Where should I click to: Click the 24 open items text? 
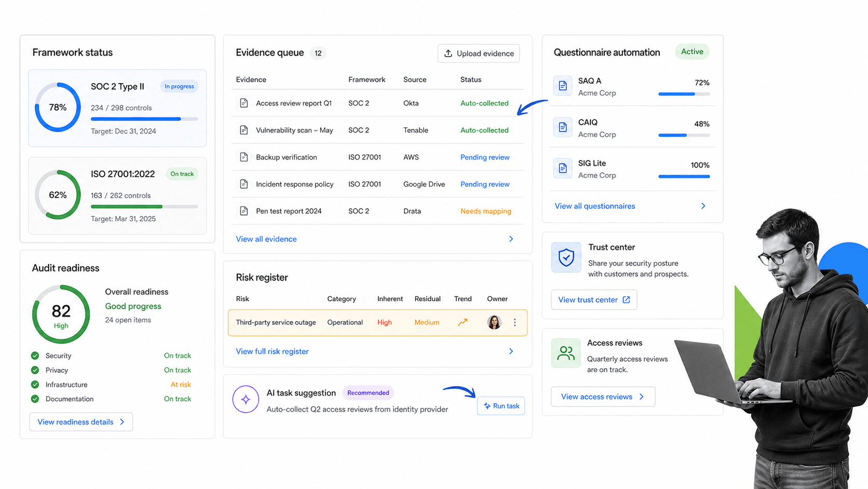coord(128,320)
